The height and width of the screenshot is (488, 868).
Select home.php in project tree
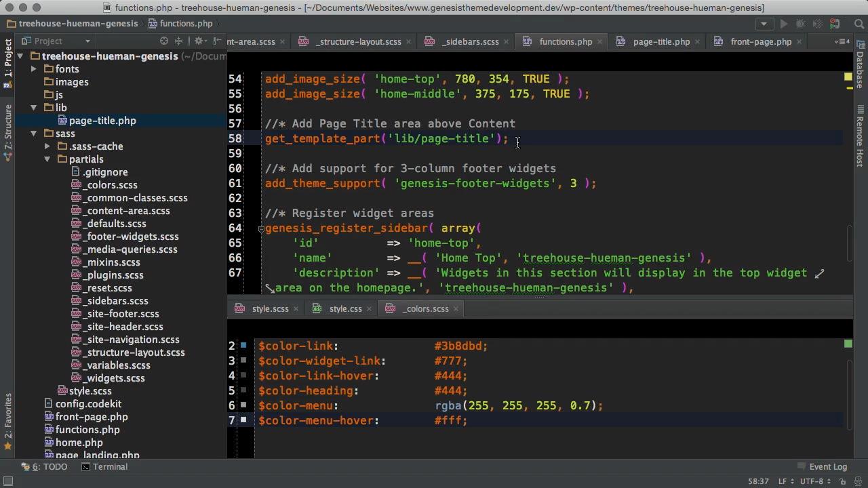click(x=73, y=443)
